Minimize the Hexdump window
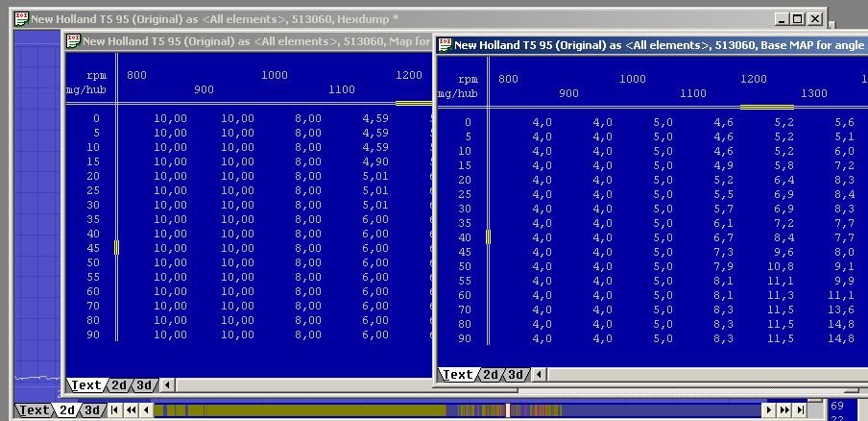Screen dimensions: 868x421 782,18
